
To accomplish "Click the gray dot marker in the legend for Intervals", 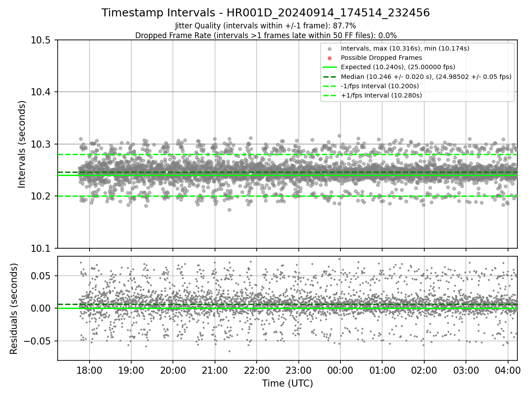I will tap(329, 49).
